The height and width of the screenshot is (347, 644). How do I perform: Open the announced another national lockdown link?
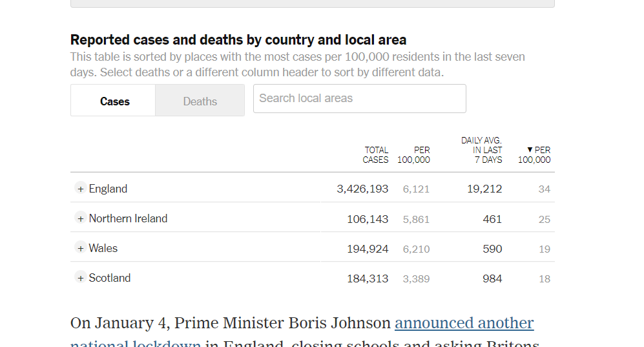point(464,323)
